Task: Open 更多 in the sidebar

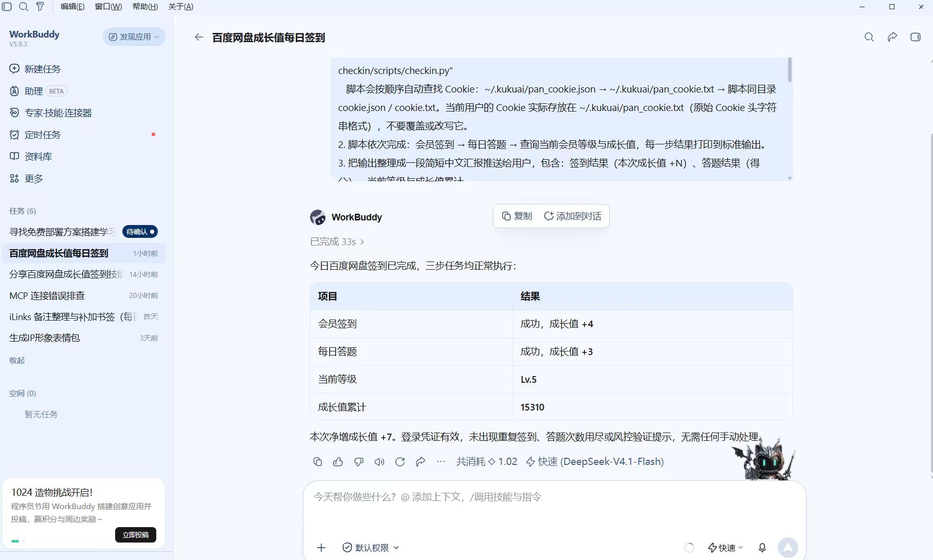Action: [x=26, y=178]
